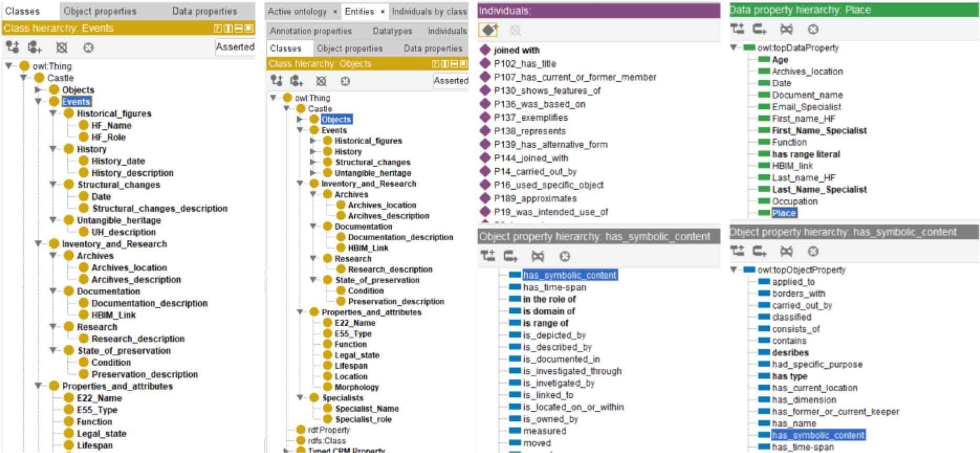Select the borders_with object property
Screen dimensions: 980x453
click(x=798, y=293)
